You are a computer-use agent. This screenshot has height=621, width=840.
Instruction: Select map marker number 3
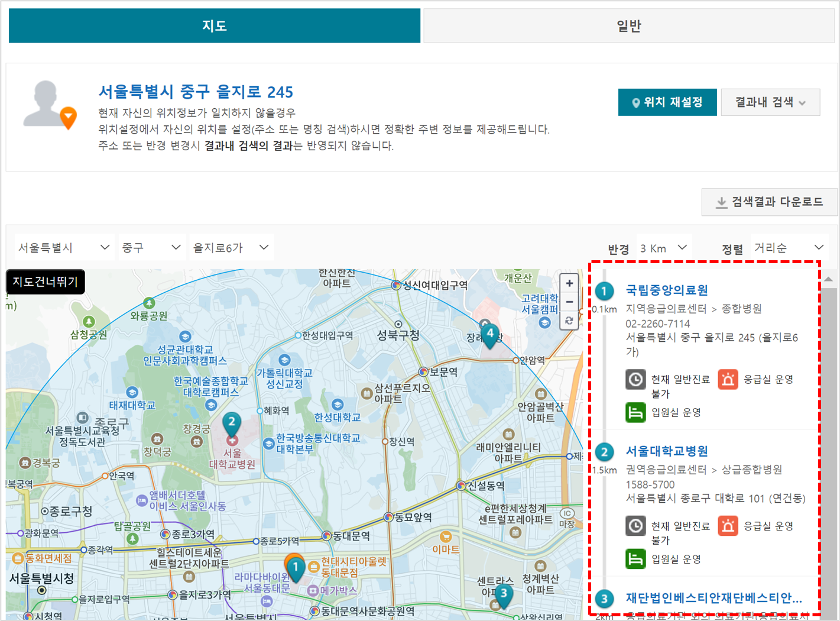tap(504, 595)
